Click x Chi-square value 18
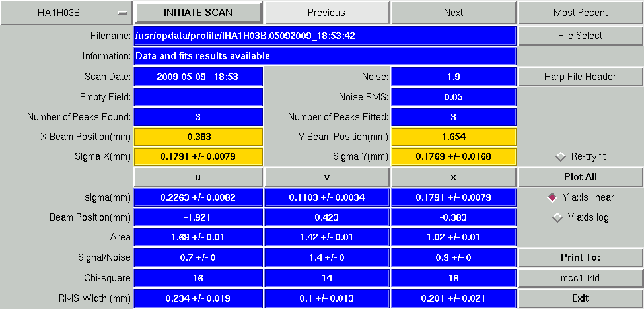 453,278
